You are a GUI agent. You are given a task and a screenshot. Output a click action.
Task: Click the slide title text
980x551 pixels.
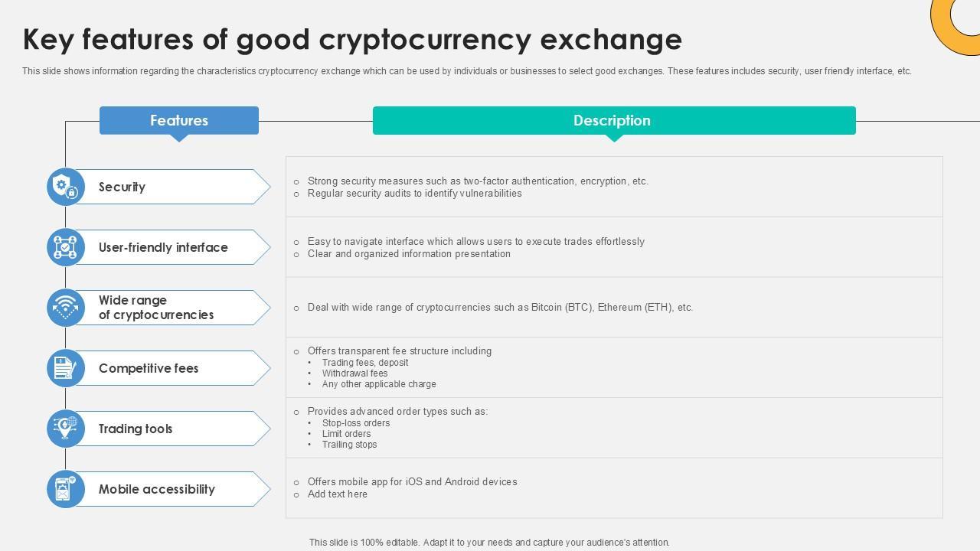click(x=352, y=39)
